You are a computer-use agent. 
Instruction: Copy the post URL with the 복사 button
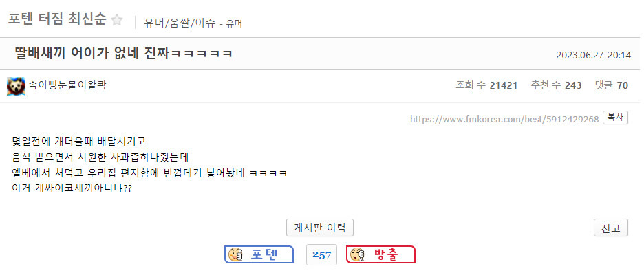(615, 118)
